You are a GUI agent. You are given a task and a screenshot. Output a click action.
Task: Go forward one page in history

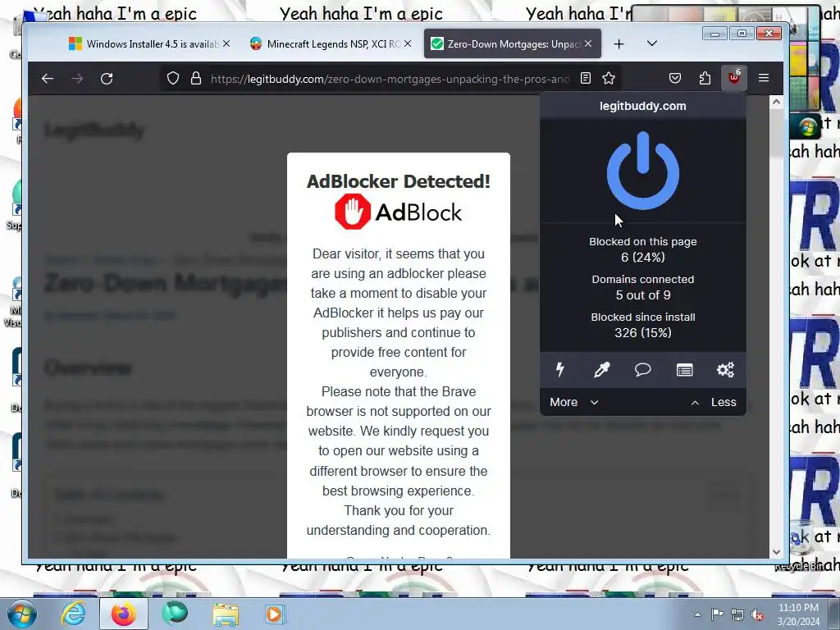pyautogui.click(x=77, y=79)
